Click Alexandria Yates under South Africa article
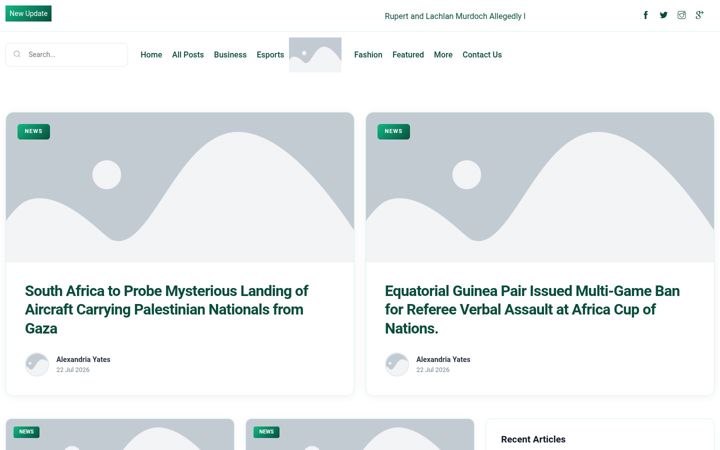The width and height of the screenshot is (720, 450). [83, 360]
